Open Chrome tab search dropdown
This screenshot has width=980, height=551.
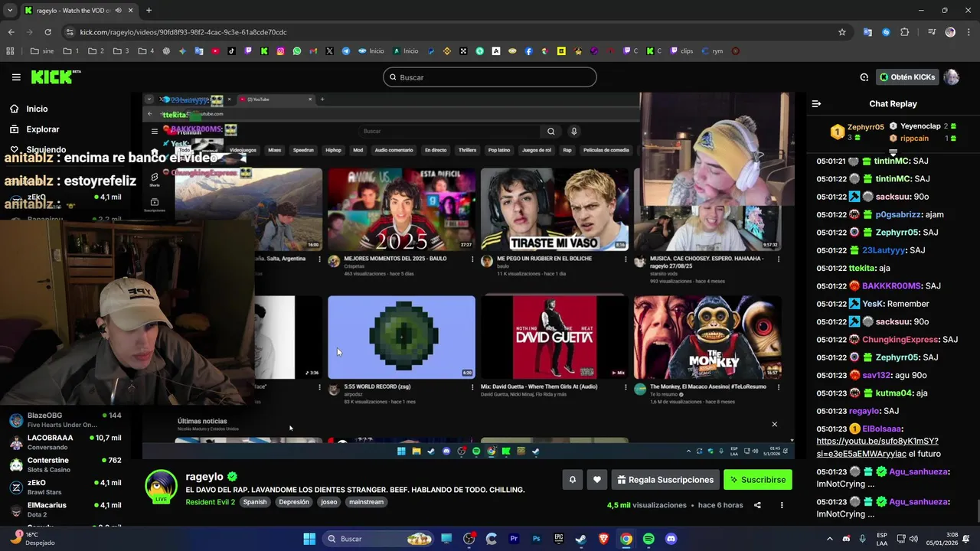pyautogui.click(x=9, y=11)
